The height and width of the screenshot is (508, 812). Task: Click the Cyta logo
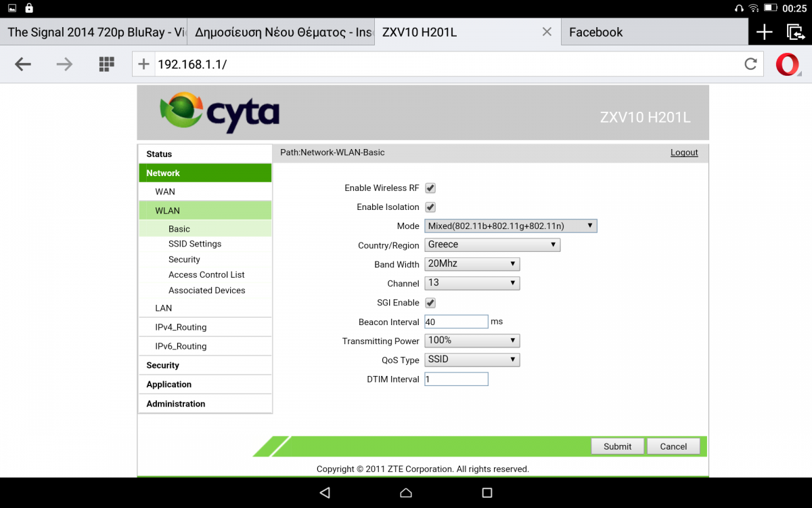(x=219, y=112)
